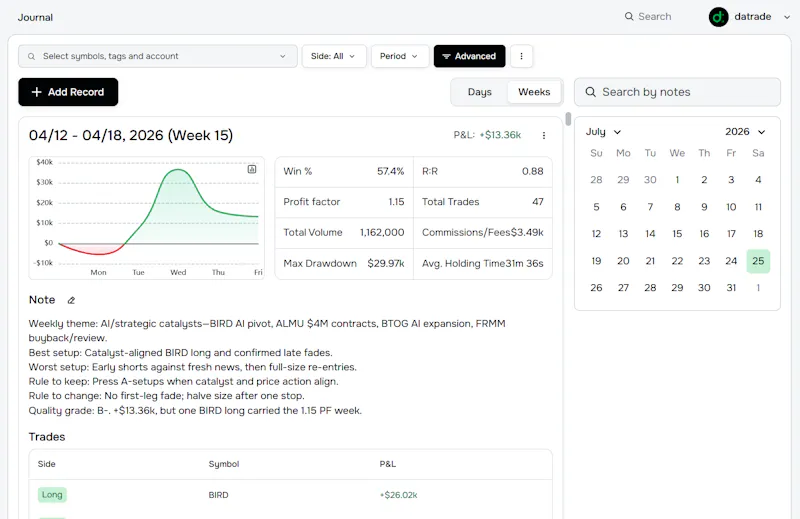
Task: Click the Long tag on BIRD trade
Action: pyautogui.click(x=52, y=495)
